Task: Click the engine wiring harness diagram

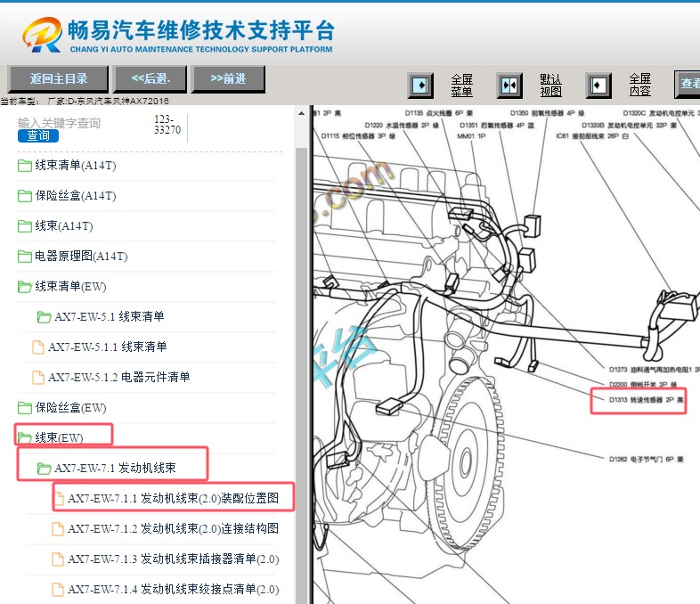Action: coord(506,355)
